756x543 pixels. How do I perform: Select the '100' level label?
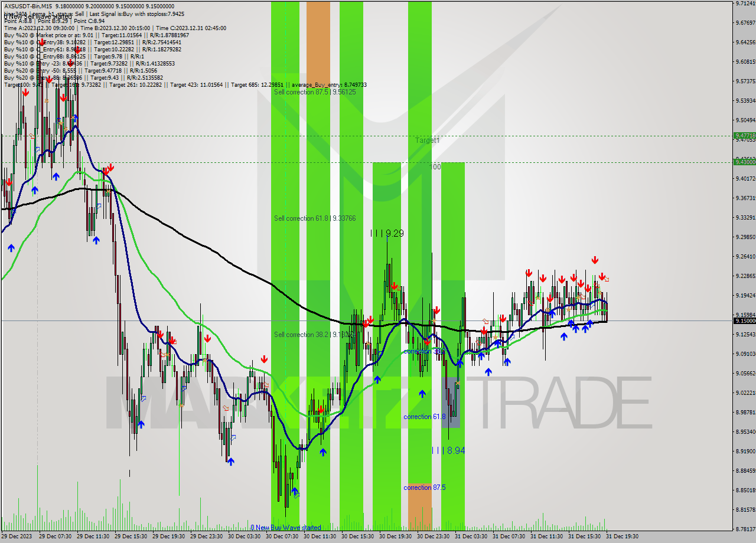point(435,167)
